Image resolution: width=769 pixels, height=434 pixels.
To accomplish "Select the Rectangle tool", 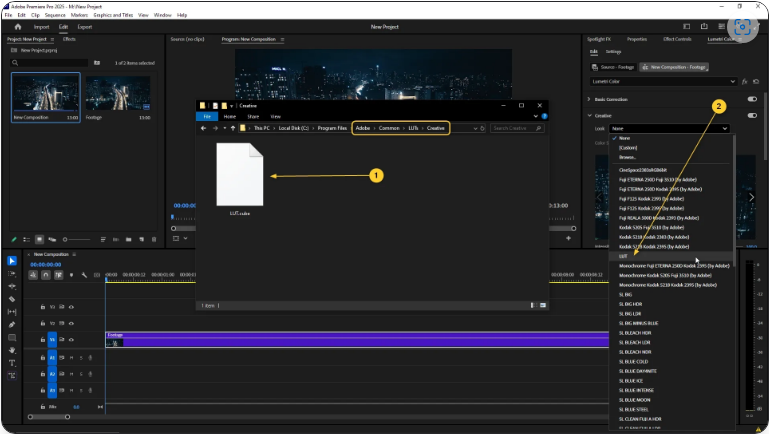I will [12, 337].
